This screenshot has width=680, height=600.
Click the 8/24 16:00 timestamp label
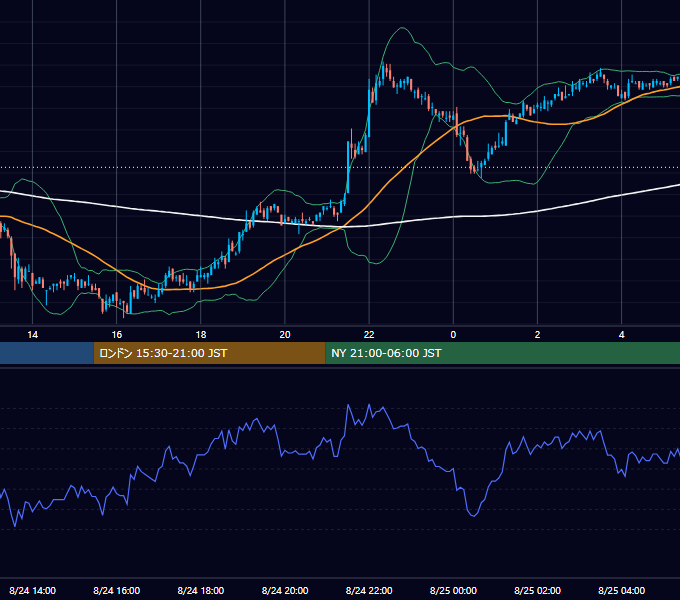pos(117,590)
